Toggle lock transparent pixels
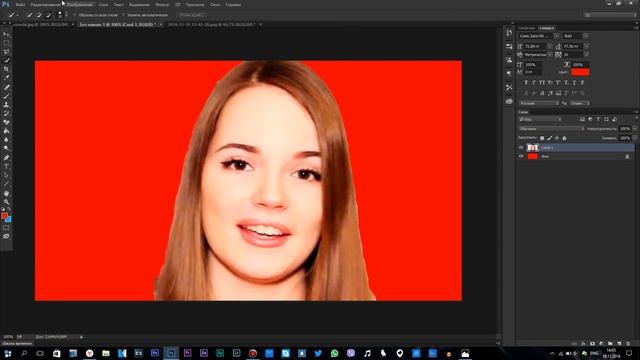Image resolution: width=640 pixels, height=360 pixels. coord(542,138)
